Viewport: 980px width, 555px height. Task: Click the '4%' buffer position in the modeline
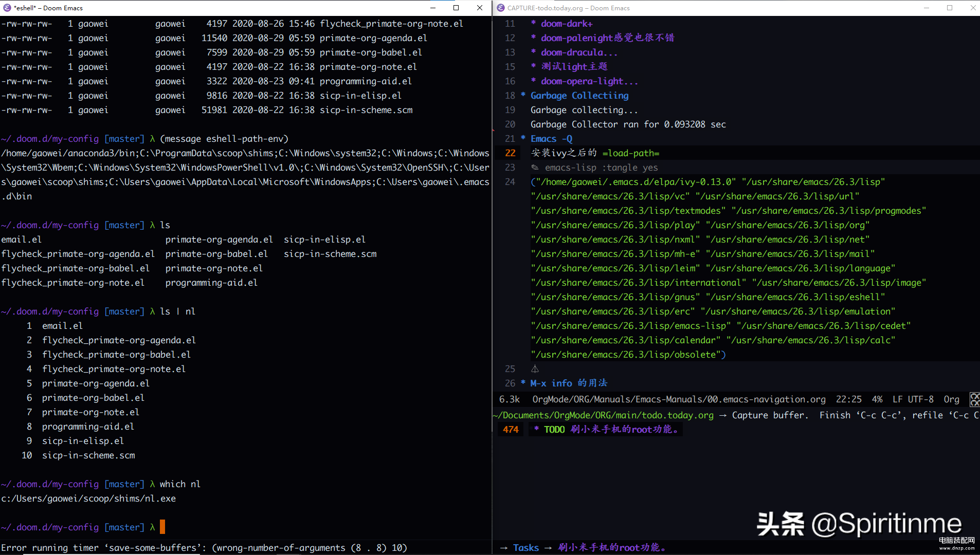click(x=877, y=399)
